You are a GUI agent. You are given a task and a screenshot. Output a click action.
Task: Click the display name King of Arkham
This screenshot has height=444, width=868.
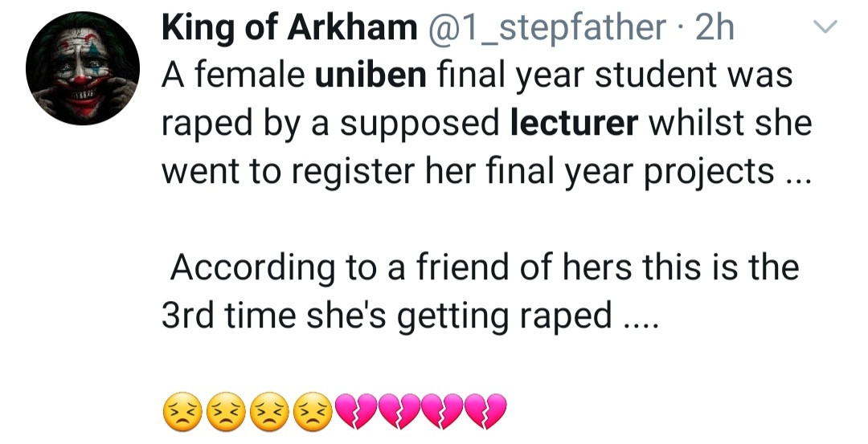pos(289,29)
